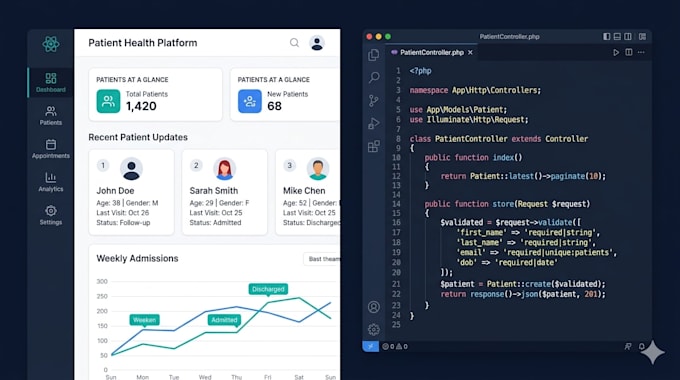
Task: Open the Manage gear in editor activity bar
Action: tap(373, 330)
